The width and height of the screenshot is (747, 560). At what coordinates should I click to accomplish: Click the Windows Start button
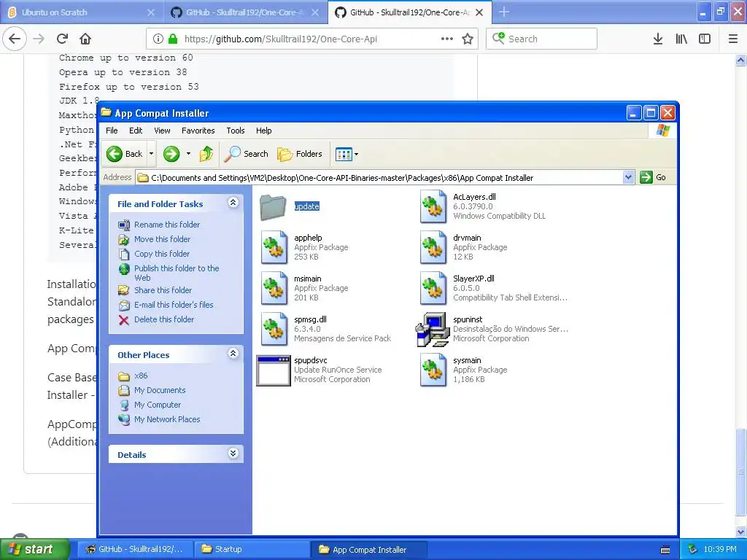(x=35, y=549)
